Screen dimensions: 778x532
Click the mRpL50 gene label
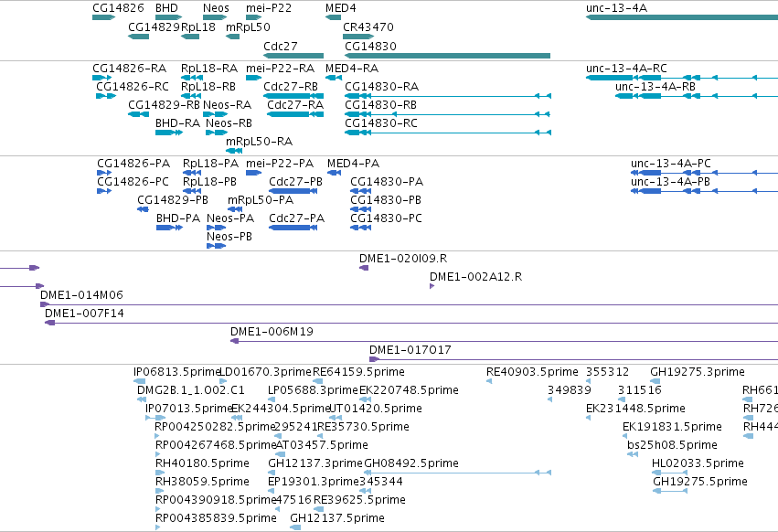(x=248, y=27)
